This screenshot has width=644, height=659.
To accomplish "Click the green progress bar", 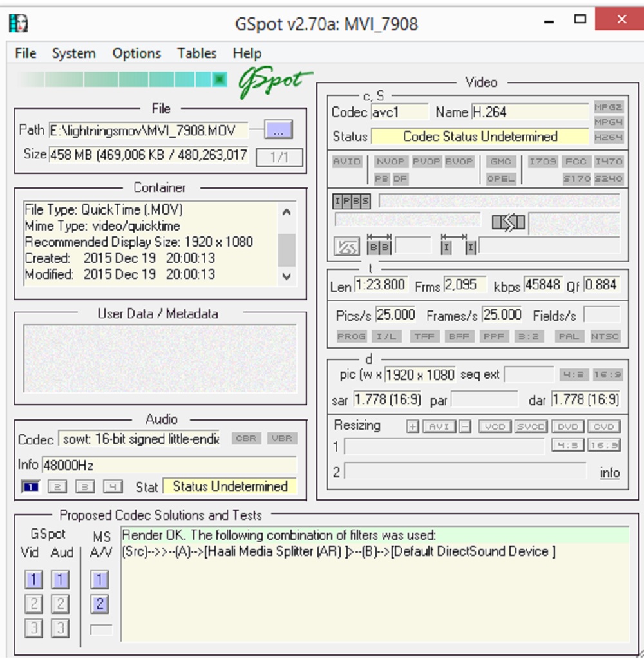I will [122, 79].
